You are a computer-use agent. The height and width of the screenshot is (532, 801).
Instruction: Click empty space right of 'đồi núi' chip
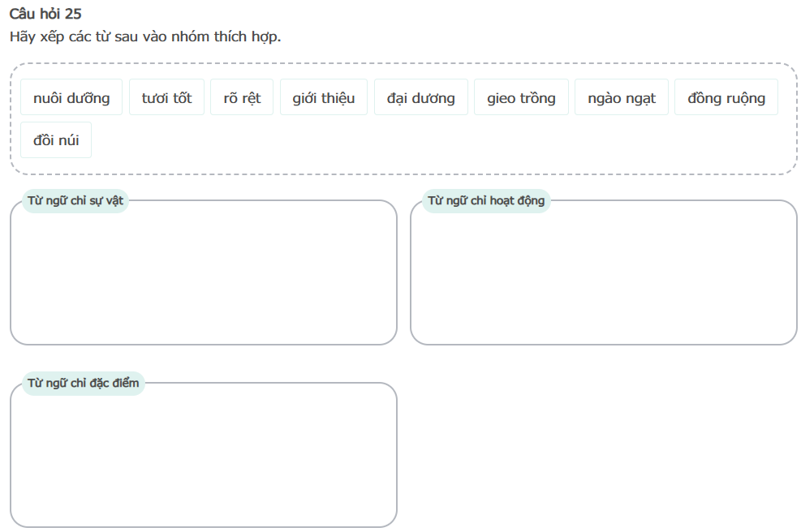point(406,142)
